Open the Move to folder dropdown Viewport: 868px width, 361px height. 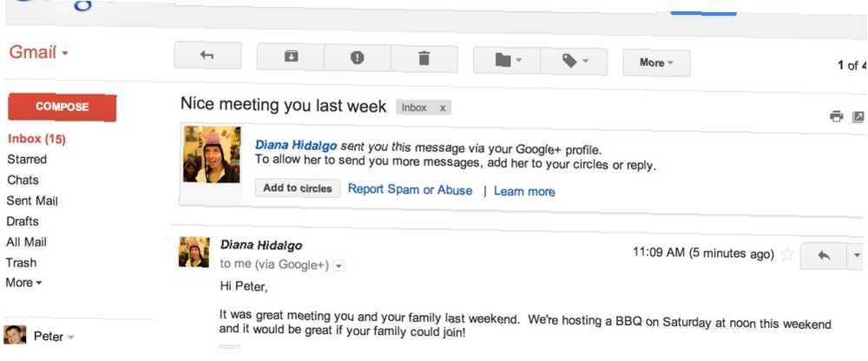coord(507,61)
